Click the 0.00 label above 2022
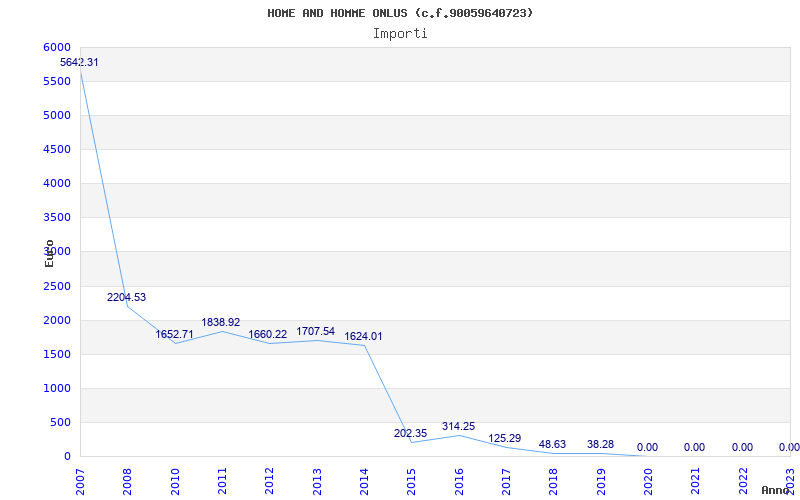Viewport: 800px width, 500px height. click(x=742, y=447)
